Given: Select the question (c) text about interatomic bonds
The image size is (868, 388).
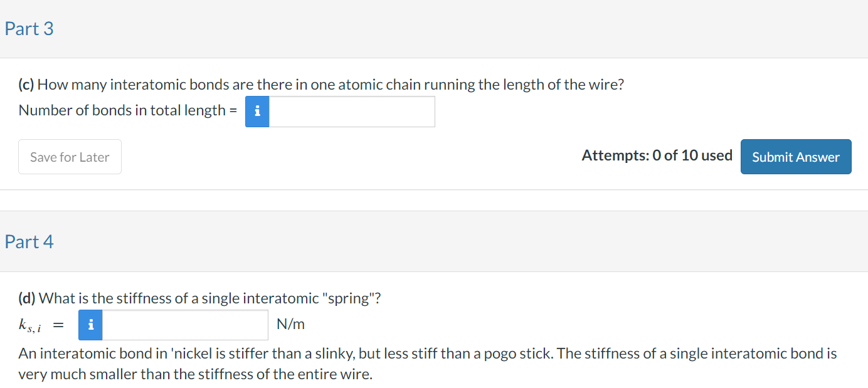Looking at the screenshot, I should pos(321,84).
